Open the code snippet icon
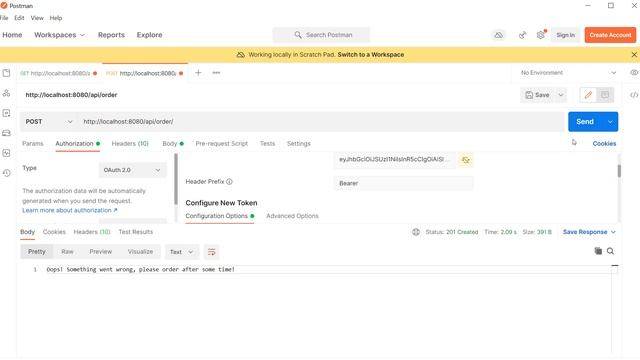 [634, 95]
